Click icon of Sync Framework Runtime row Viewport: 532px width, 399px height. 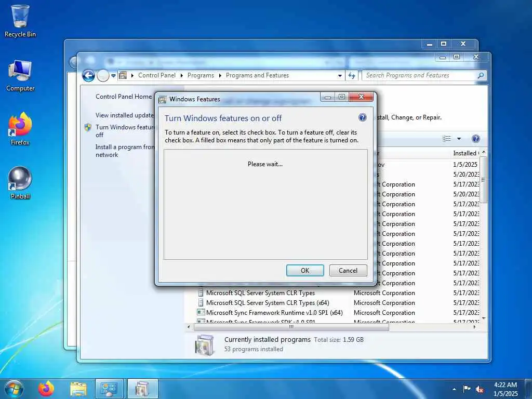click(201, 312)
